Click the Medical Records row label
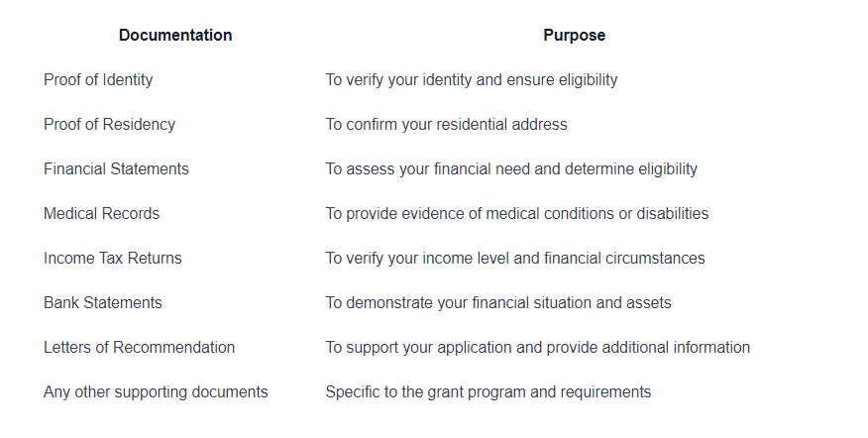The width and height of the screenshot is (868, 438). point(101,214)
